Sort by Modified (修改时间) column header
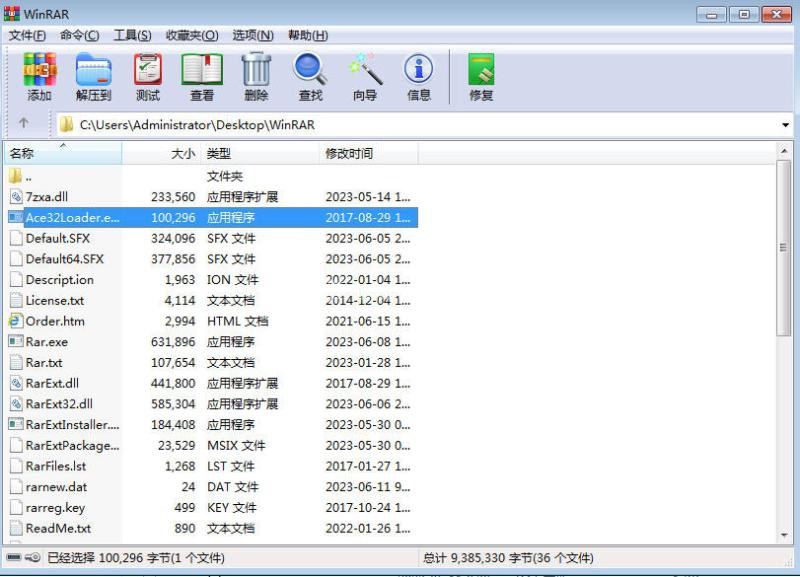 click(x=368, y=154)
